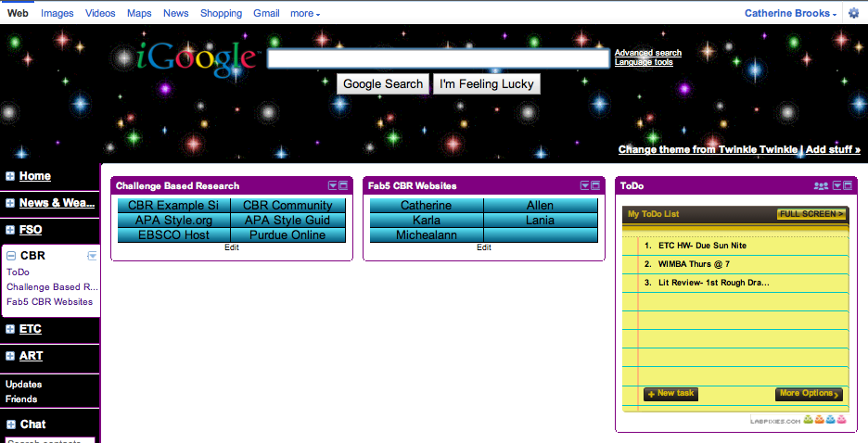Expand the Home tab in sidebar

[10, 176]
